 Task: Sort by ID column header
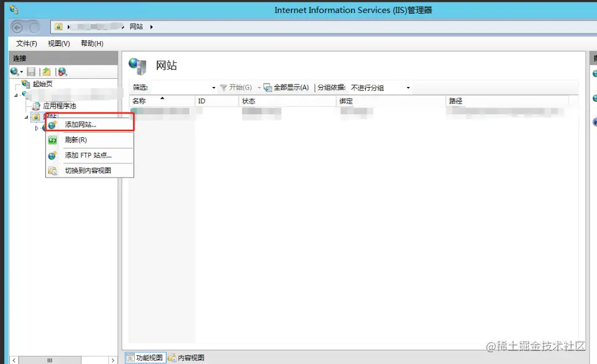click(x=217, y=101)
